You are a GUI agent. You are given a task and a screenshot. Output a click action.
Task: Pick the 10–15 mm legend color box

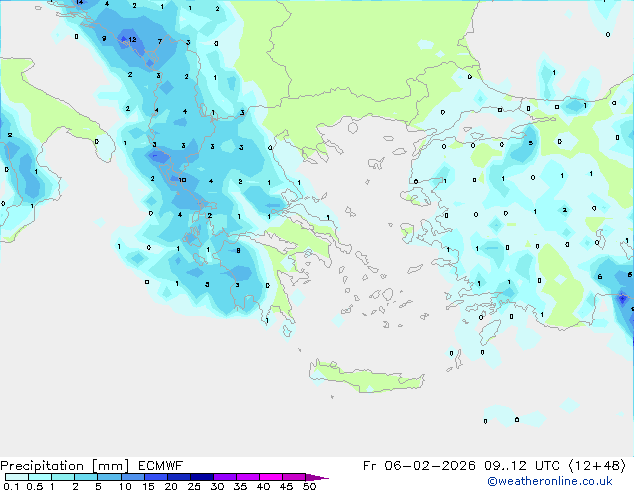pyautogui.click(x=133, y=477)
